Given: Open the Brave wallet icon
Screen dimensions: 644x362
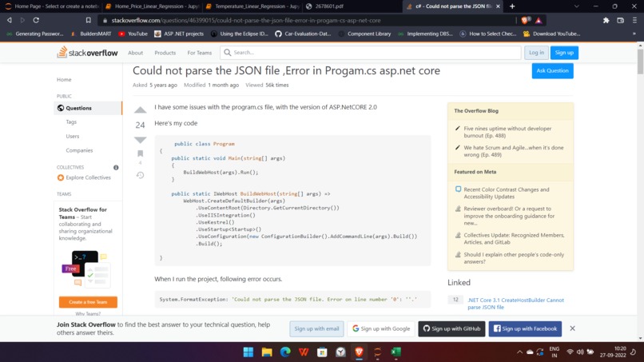Looking at the screenshot, I should point(621,20).
